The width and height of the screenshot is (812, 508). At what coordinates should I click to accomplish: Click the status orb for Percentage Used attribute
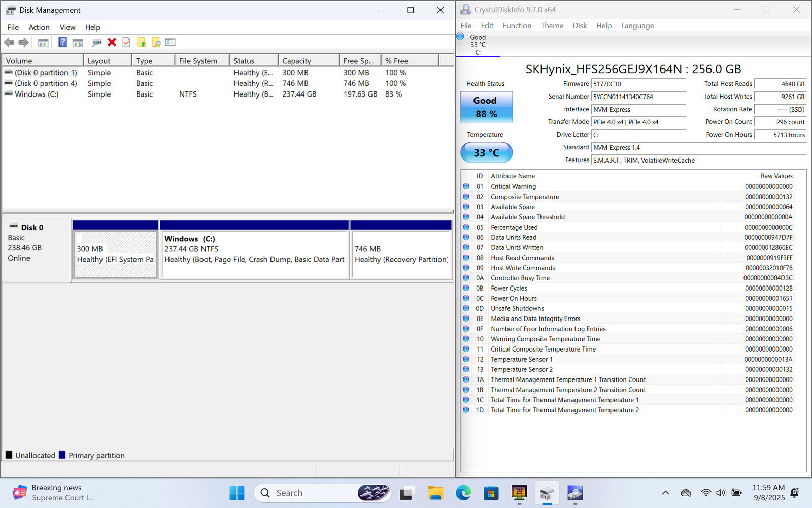466,227
